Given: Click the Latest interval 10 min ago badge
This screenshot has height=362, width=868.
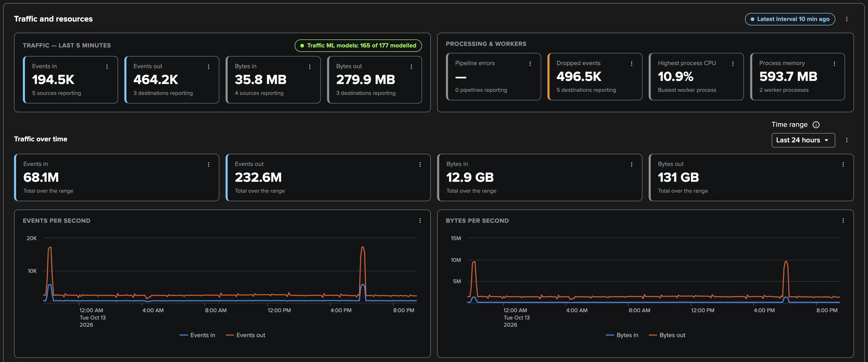Looking at the screenshot, I should [790, 19].
